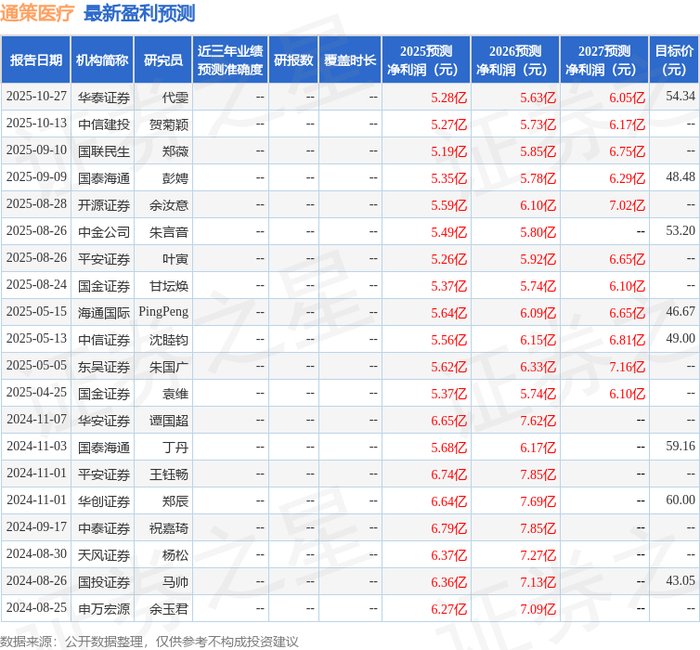Screen dimensions: 700x650
Task: Select the date cell 2025-10-27
Action: click(36, 96)
